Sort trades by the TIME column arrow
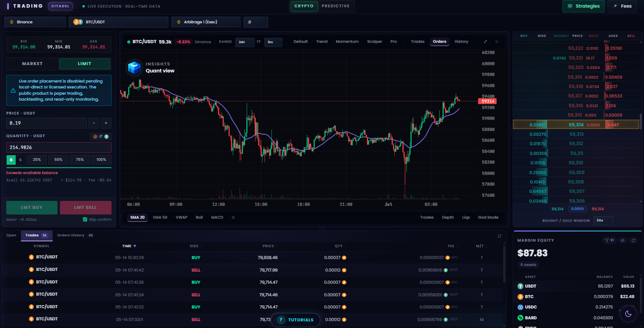Screen dimensions: 644x328 click(x=135, y=246)
